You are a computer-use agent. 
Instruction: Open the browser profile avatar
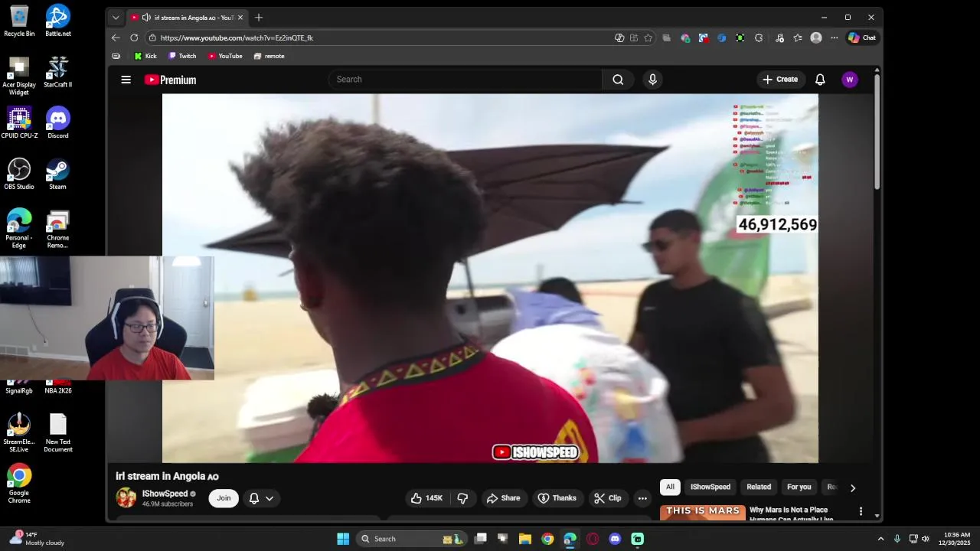point(816,37)
